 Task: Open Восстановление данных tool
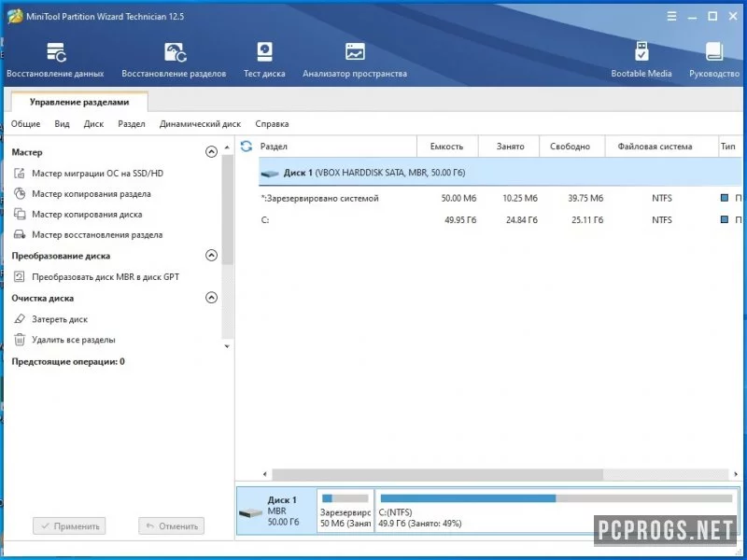[x=55, y=60]
